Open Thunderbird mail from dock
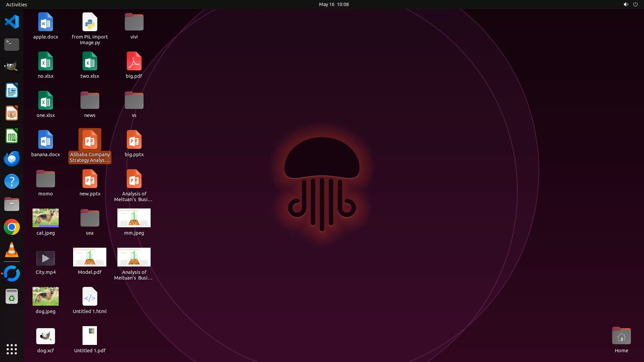 12,159
